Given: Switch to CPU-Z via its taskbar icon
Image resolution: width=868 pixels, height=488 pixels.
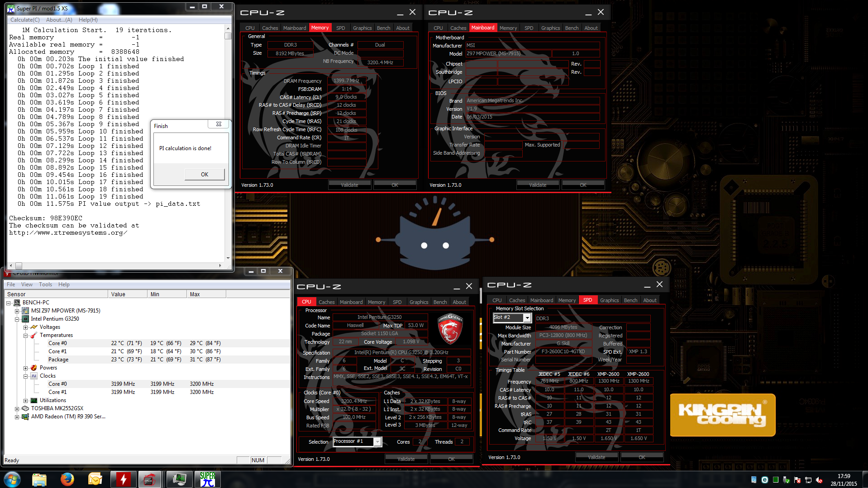Looking at the screenshot, I should coord(150,479).
